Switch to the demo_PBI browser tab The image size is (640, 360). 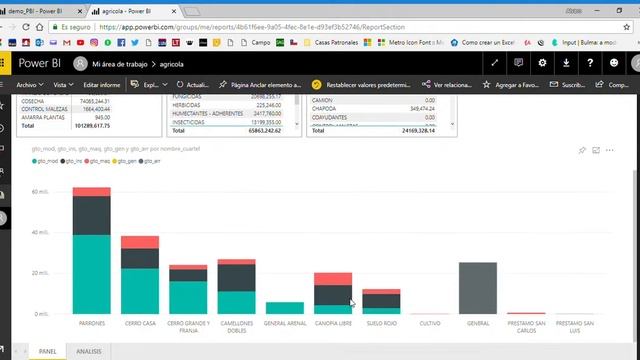pyautogui.click(x=42, y=11)
